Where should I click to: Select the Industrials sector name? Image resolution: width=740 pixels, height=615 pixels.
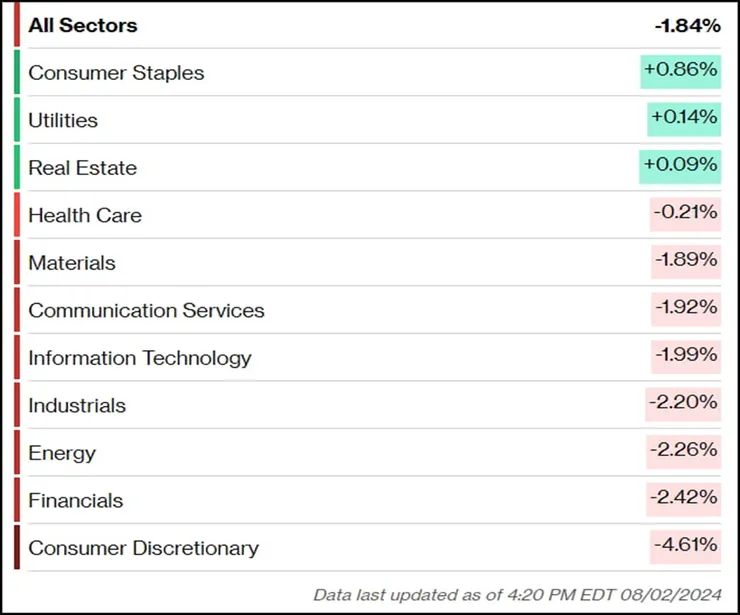pyautogui.click(x=77, y=405)
